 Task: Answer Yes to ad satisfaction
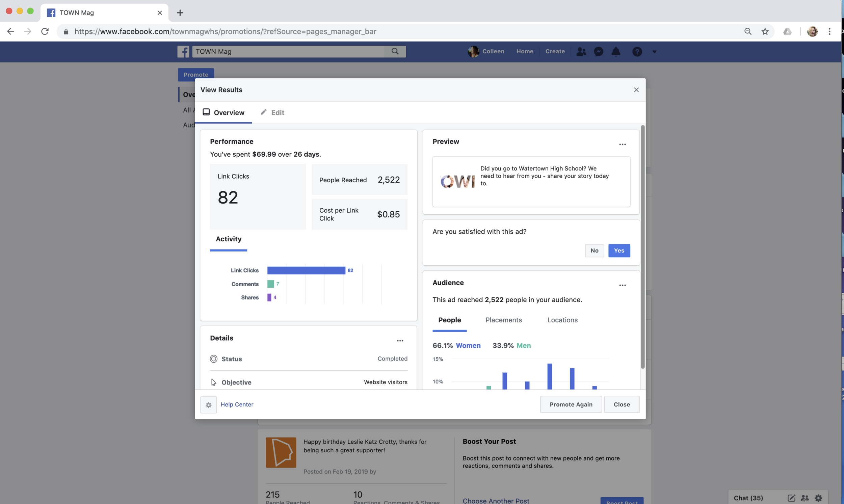[x=619, y=250]
